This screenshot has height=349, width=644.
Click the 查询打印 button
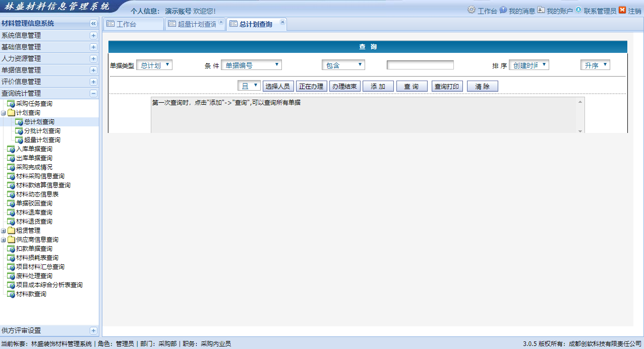pyautogui.click(x=448, y=86)
